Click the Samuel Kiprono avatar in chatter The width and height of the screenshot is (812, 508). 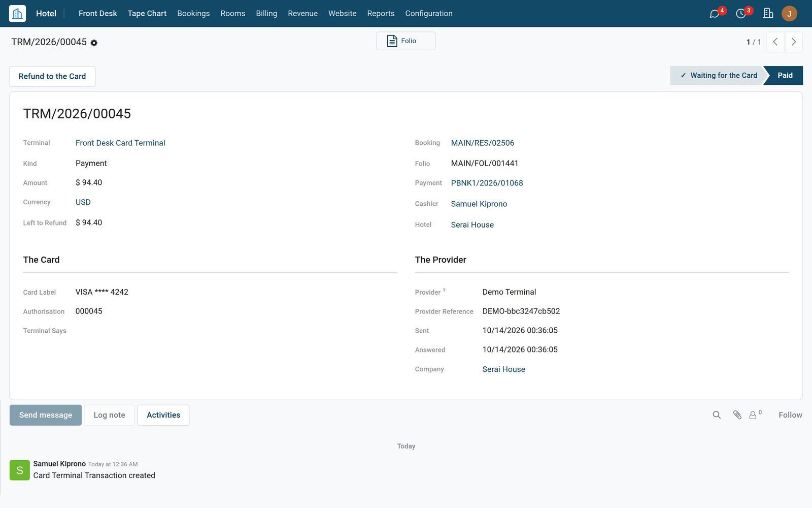coord(20,470)
